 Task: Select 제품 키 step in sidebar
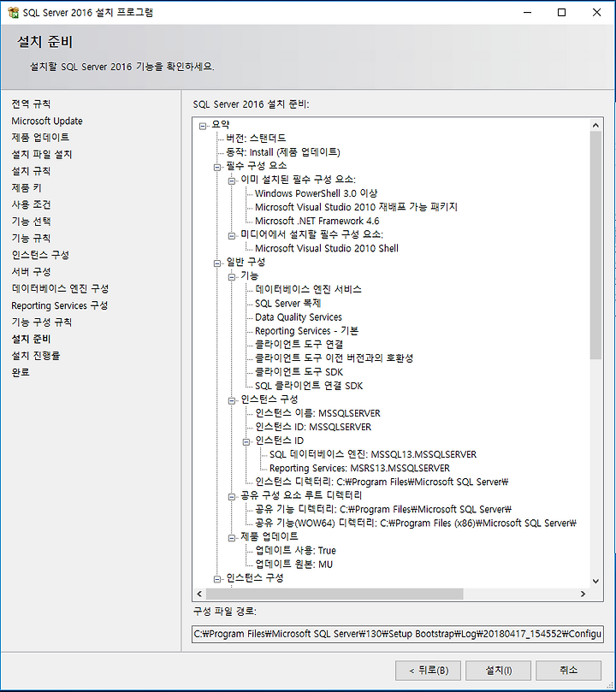26,188
